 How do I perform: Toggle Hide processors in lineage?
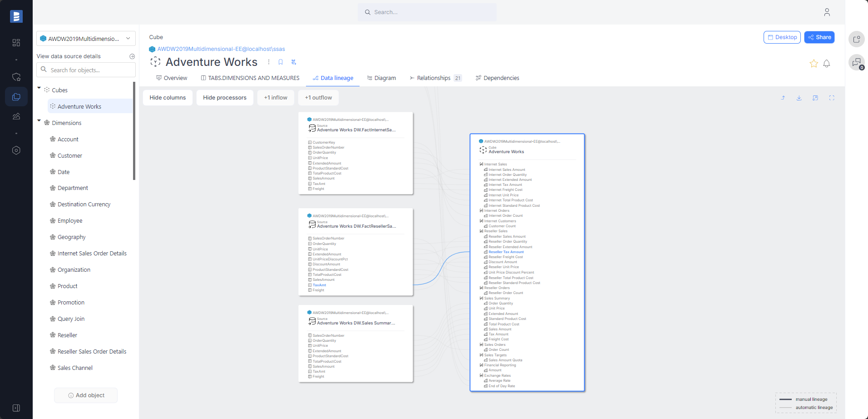point(225,98)
